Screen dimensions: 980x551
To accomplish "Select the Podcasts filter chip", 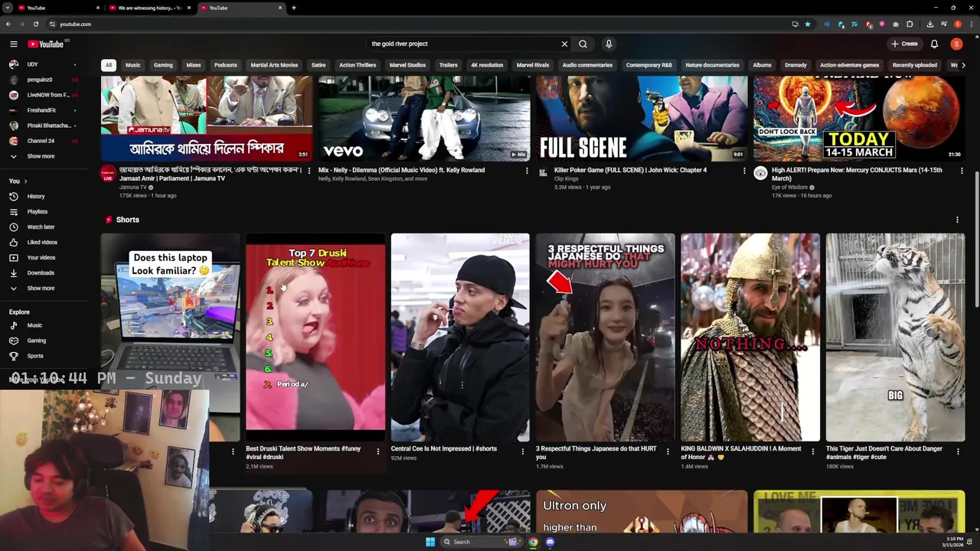I will pos(225,65).
